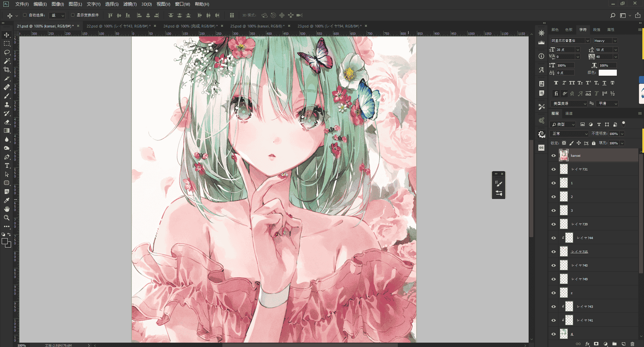This screenshot has height=347, width=644.
Task: Select the Gradient tool
Action: [7, 131]
